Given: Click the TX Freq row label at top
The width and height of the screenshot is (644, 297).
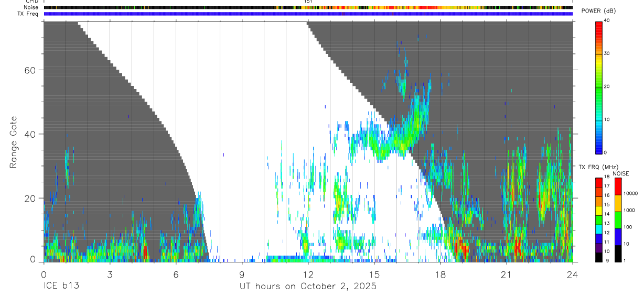Looking at the screenshot, I should point(28,14).
